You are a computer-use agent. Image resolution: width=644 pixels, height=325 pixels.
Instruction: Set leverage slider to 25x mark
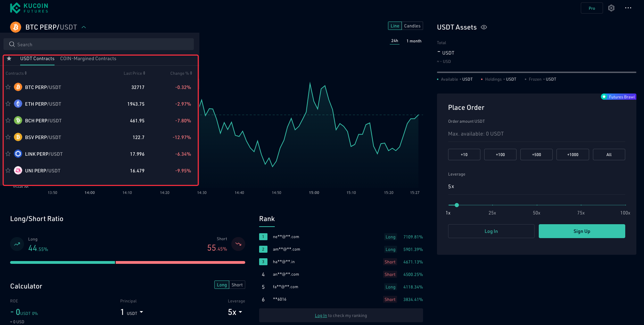[492, 205]
